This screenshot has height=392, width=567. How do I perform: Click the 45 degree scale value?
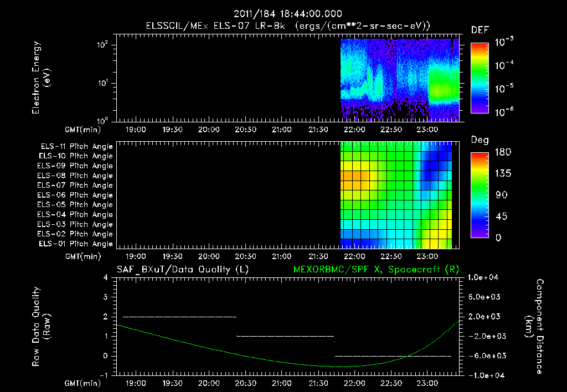tap(501, 216)
